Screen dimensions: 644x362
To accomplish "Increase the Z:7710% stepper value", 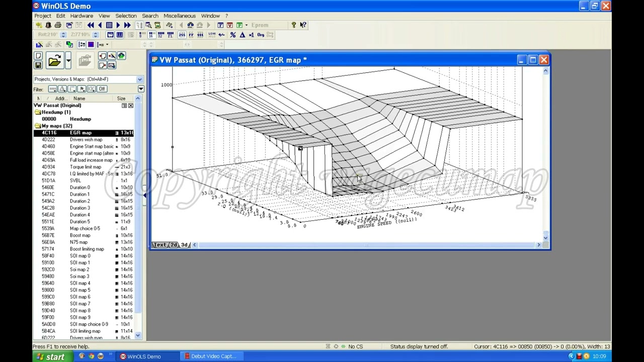I will tap(96, 33).
